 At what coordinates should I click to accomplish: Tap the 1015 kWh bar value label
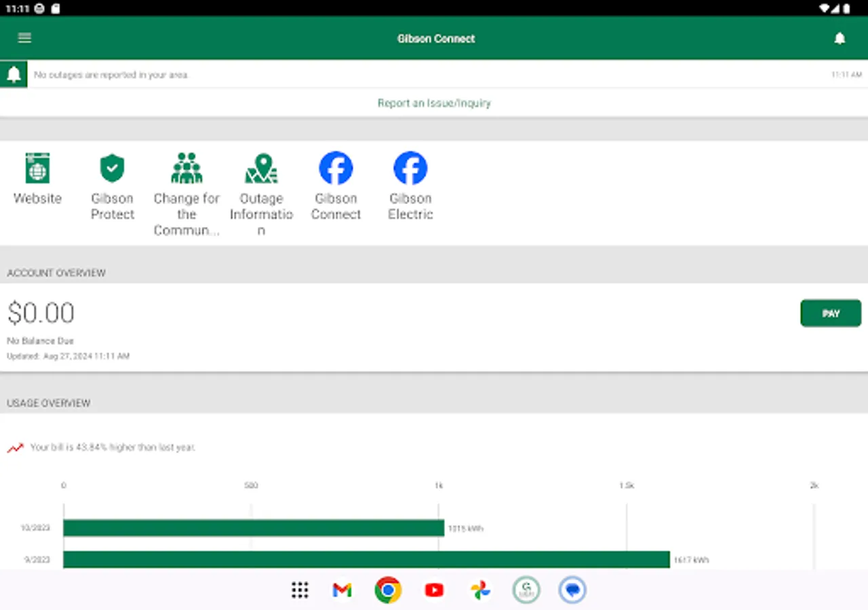[466, 529]
